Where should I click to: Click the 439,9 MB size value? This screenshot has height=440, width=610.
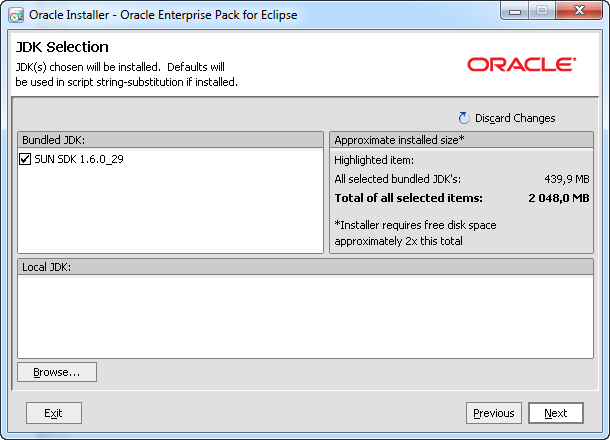pos(566,179)
